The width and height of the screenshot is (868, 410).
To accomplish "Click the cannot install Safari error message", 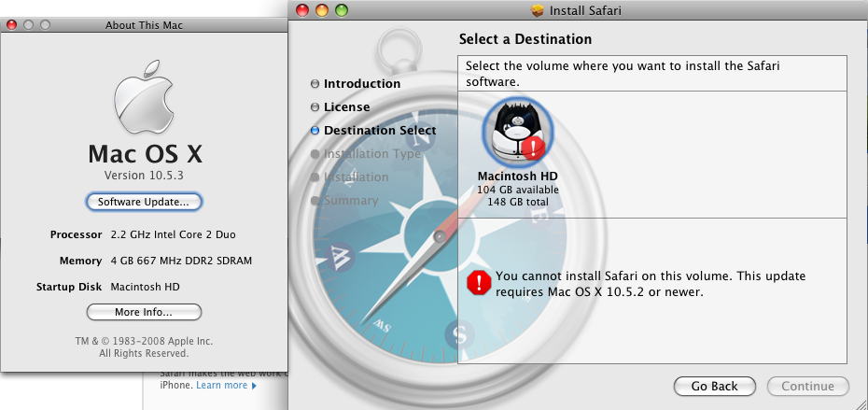I will [651, 284].
